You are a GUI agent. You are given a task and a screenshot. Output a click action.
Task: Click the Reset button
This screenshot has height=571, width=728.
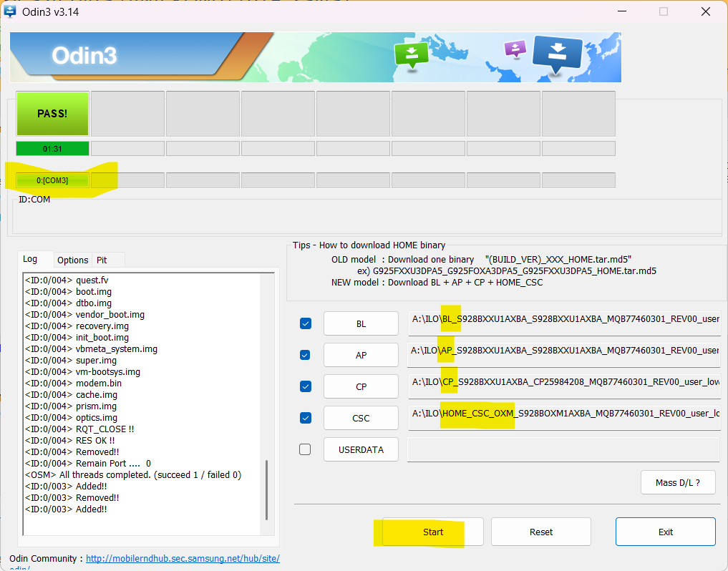541,532
